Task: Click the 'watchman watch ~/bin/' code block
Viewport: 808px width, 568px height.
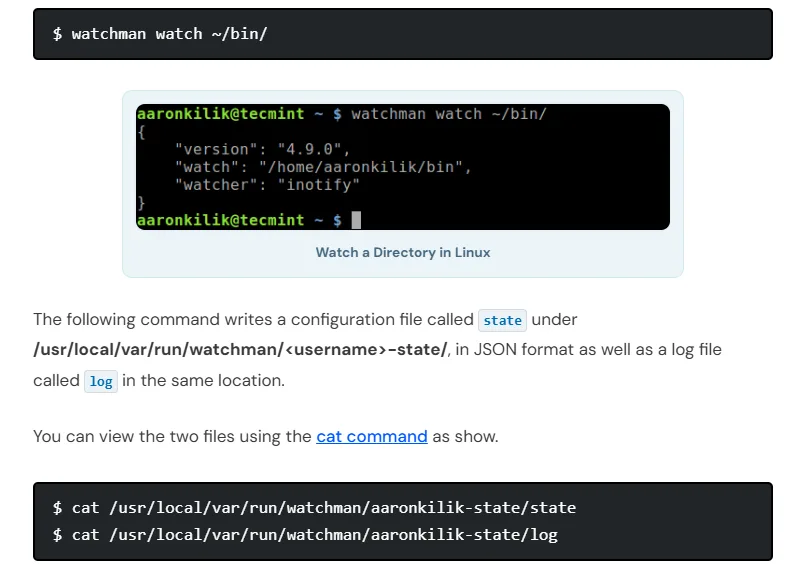Action: (x=403, y=34)
